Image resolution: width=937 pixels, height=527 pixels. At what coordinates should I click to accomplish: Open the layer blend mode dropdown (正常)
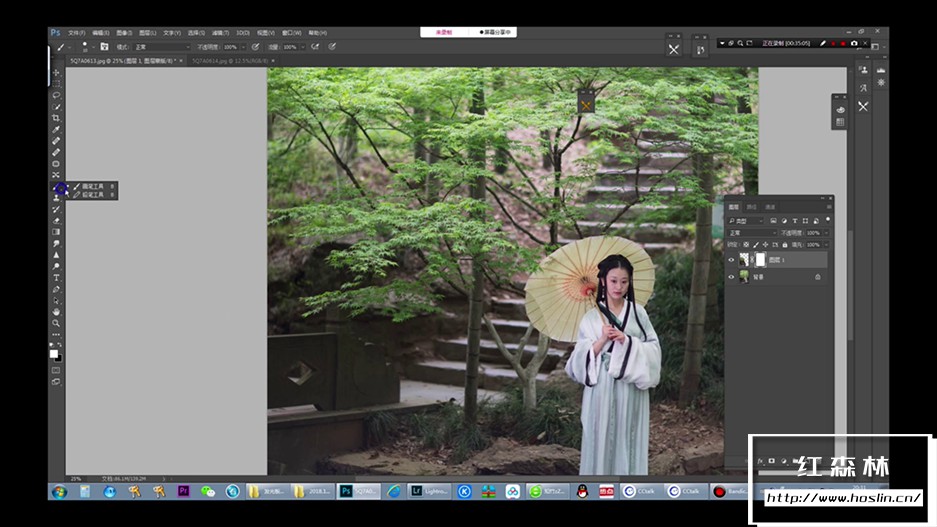click(752, 232)
